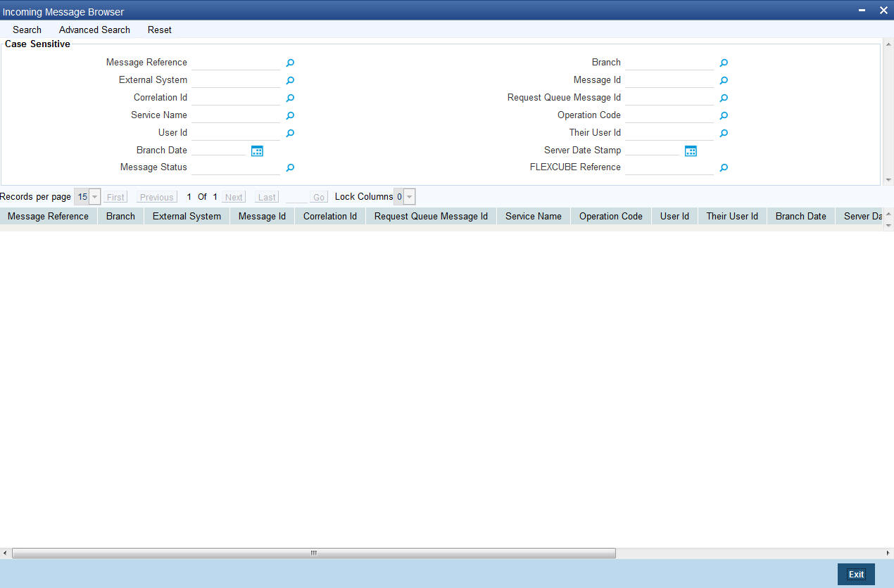Viewport: 894px width, 588px height.
Task: Focus the Correlation Id input field
Action: pyautogui.click(x=236, y=98)
